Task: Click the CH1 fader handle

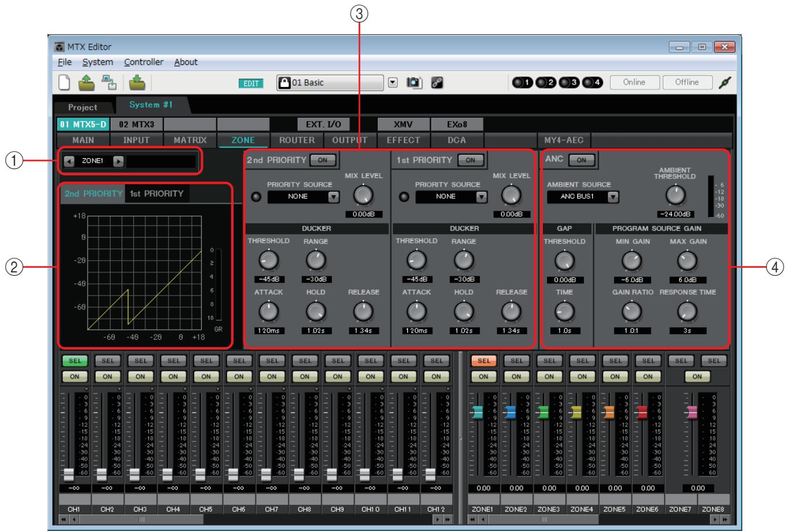Action: tap(69, 474)
